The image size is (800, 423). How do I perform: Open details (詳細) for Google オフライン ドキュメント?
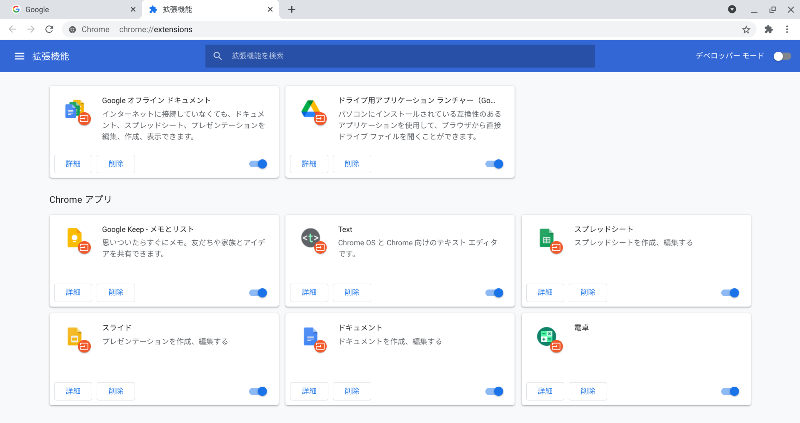point(73,164)
